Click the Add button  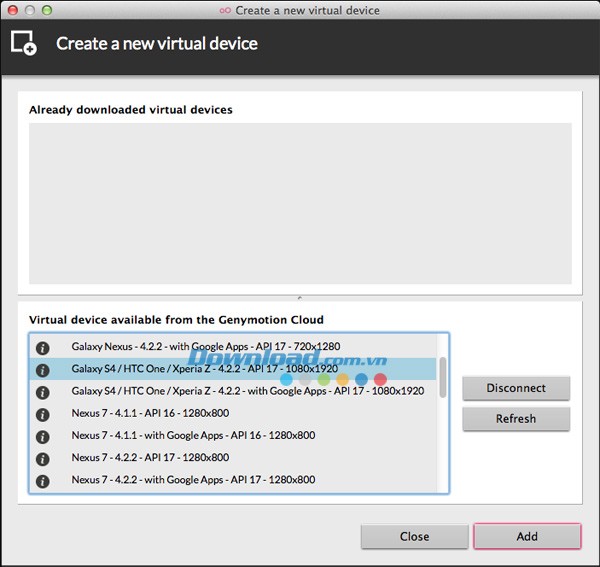[527, 536]
